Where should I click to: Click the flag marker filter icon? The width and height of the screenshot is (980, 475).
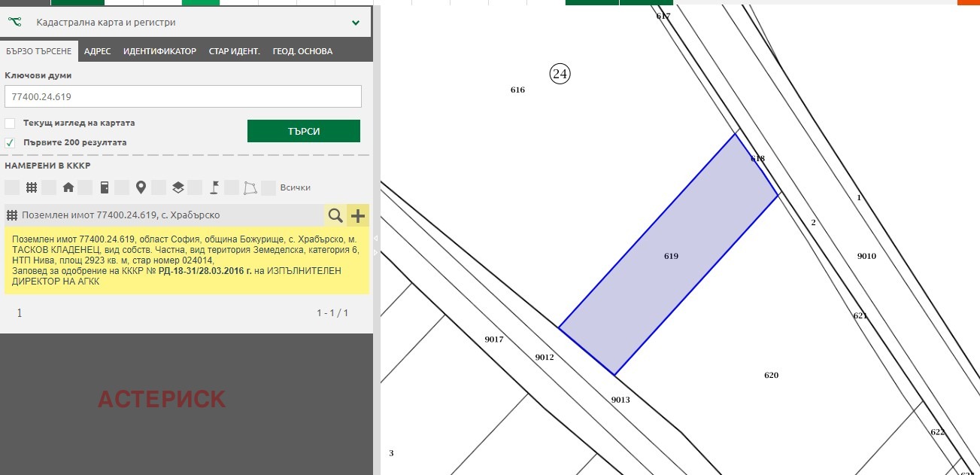point(214,187)
